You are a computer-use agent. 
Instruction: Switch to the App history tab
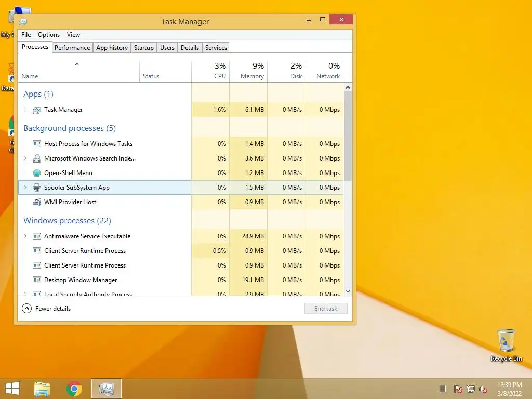pos(112,48)
